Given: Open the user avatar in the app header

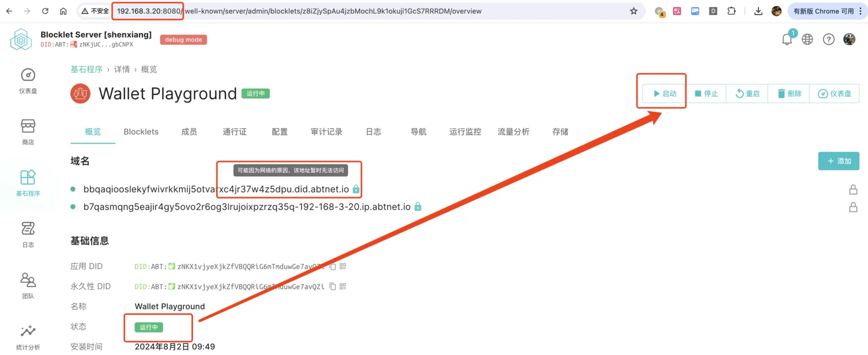Looking at the screenshot, I should pos(849,39).
